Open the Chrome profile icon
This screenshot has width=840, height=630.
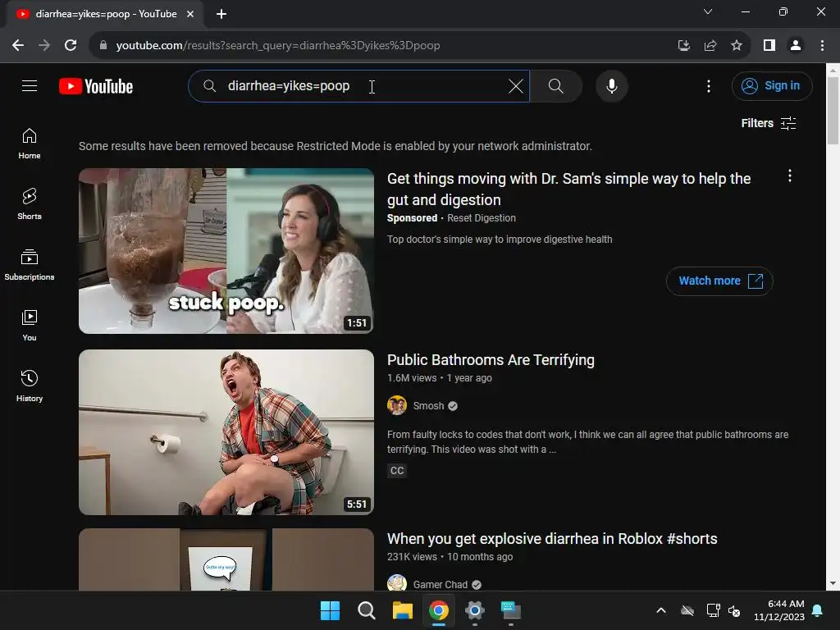[796, 46]
